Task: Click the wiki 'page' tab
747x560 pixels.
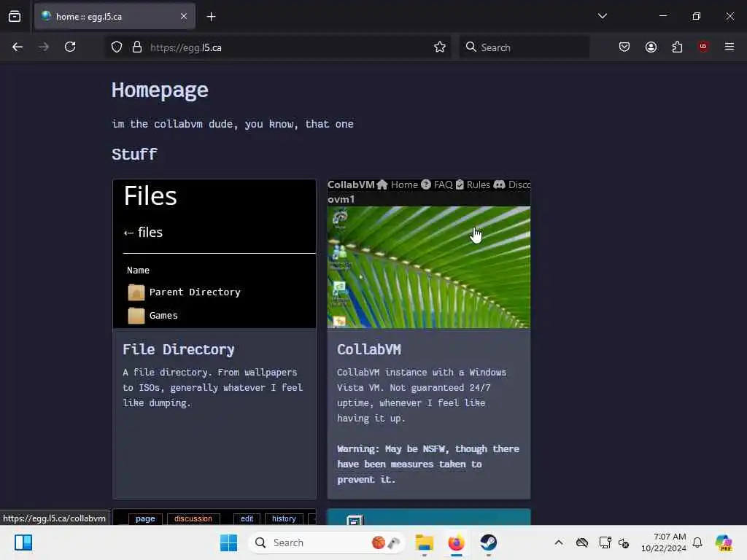Action: pyautogui.click(x=145, y=518)
